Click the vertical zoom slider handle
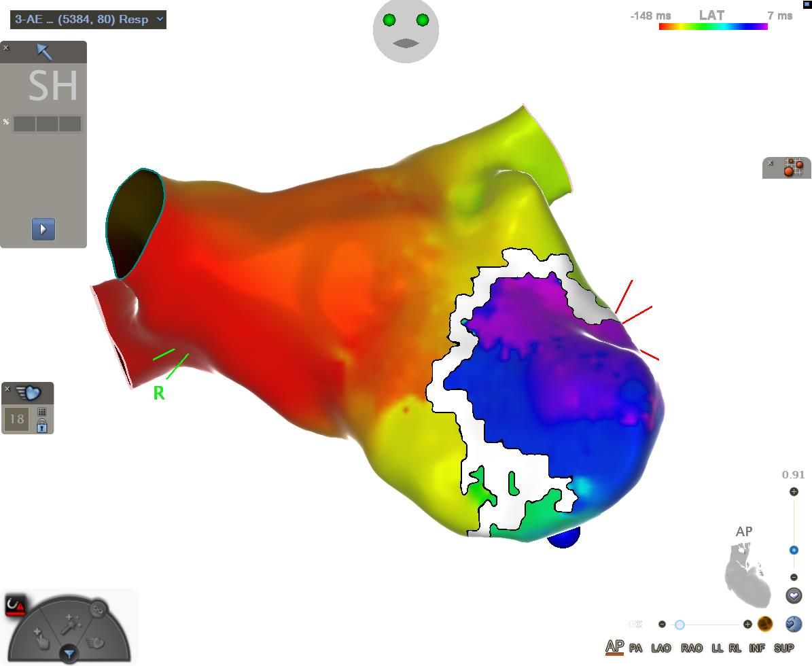This screenshot has width=812, height=666. click(794, 550)
